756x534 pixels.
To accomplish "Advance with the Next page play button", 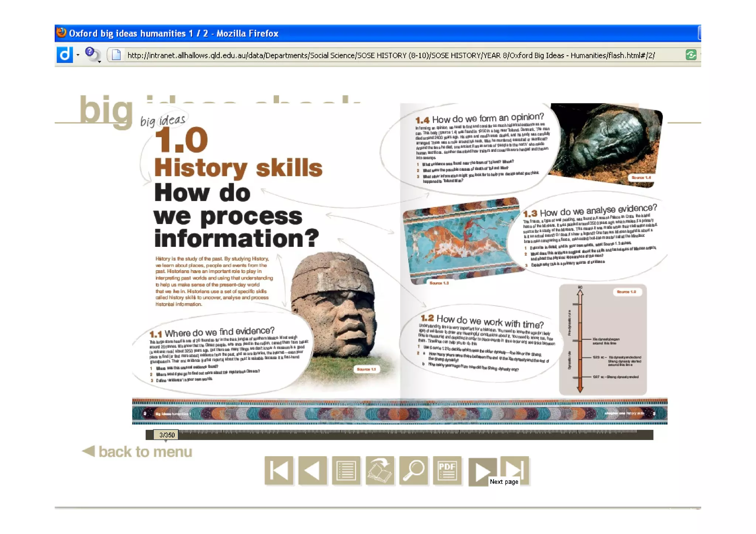I will pos(481,471).
